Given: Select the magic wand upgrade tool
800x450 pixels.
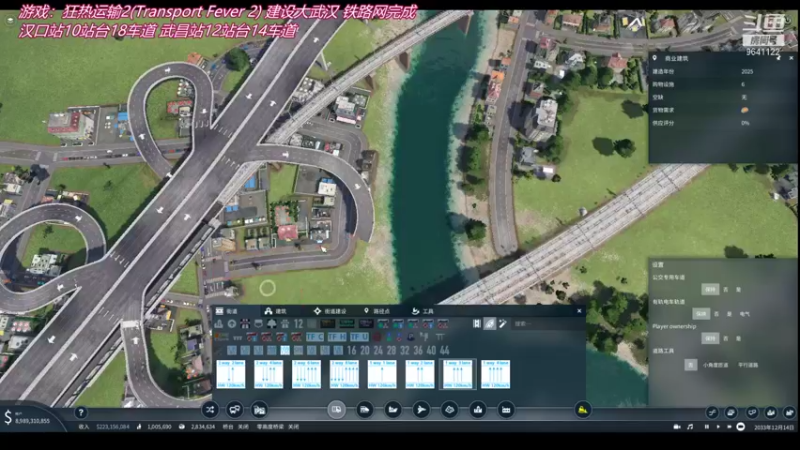Looking at the screenshot, I should point(503,323).
